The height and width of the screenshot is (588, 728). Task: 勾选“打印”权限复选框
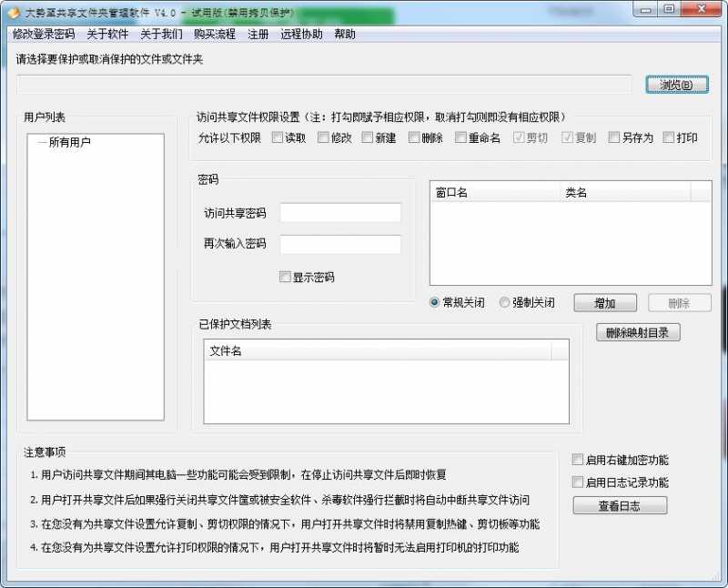tap(667, 137)
